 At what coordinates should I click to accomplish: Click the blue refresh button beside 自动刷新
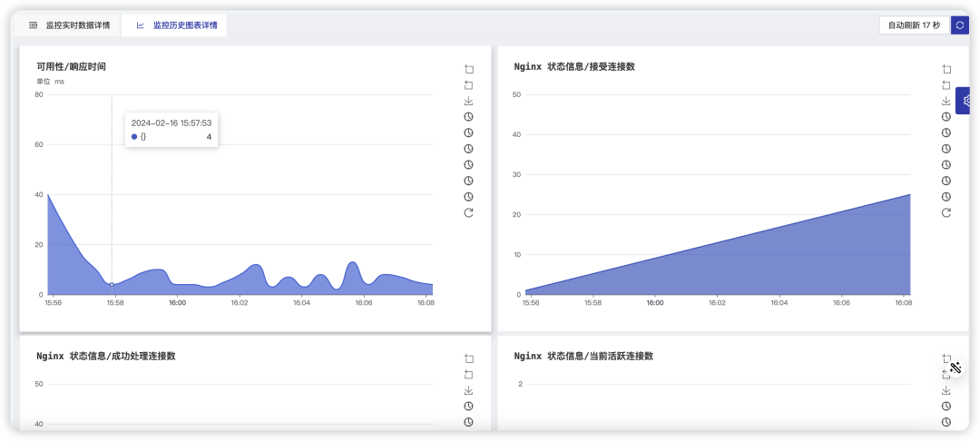(959, 25)
